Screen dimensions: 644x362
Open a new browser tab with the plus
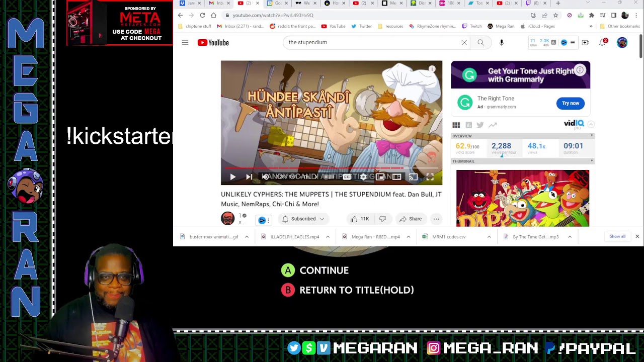[x=558, y=3]
